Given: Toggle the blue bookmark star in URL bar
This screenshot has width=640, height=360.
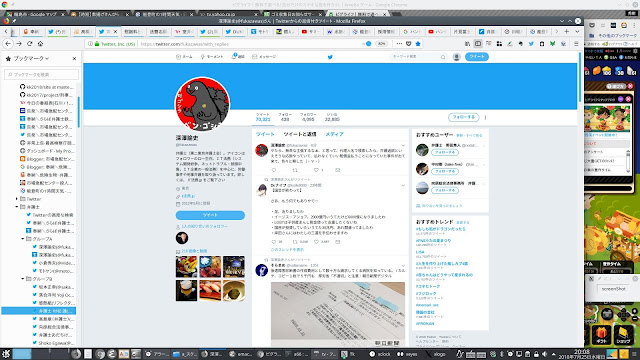Looking at the screenshot, I should coord(418,44).
